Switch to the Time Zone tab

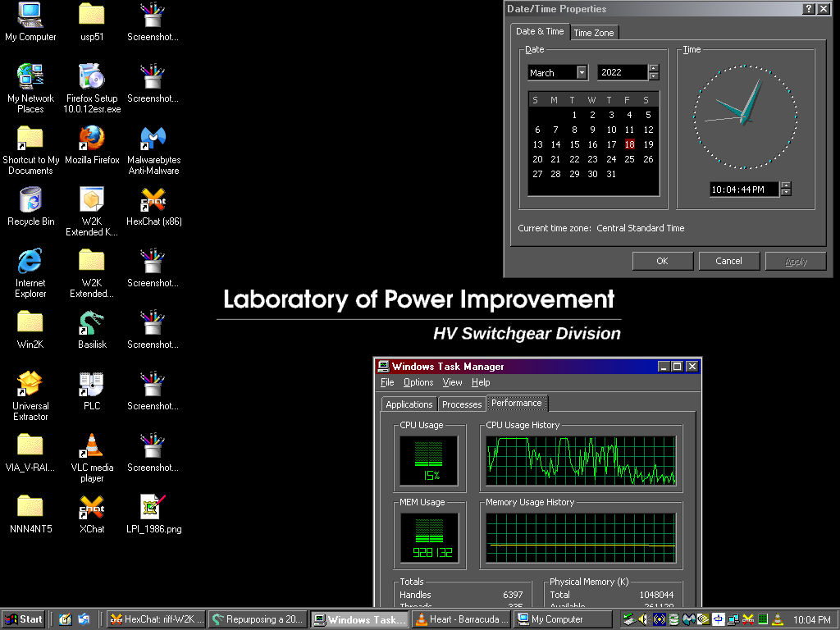click(594, 33)
